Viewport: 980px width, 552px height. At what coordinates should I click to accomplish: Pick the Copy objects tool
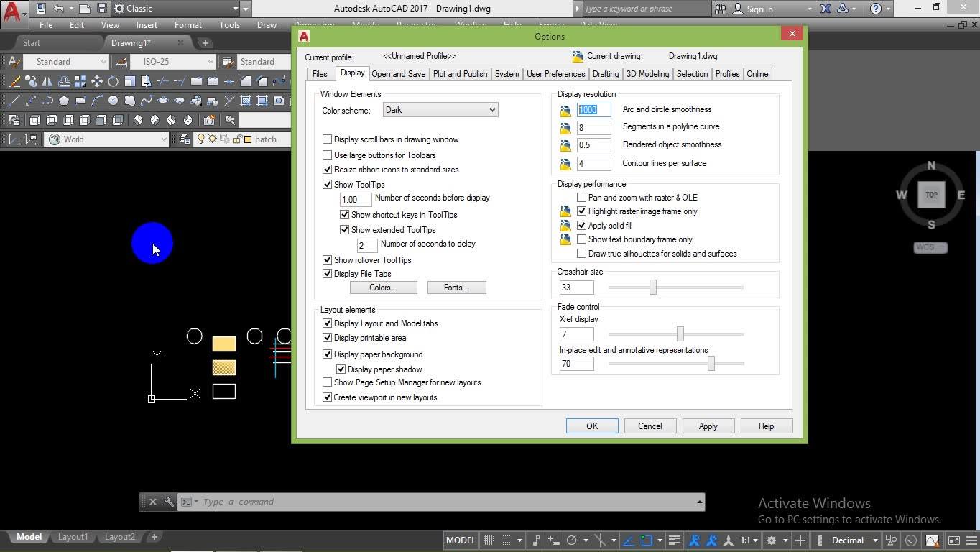coord(31,81)
